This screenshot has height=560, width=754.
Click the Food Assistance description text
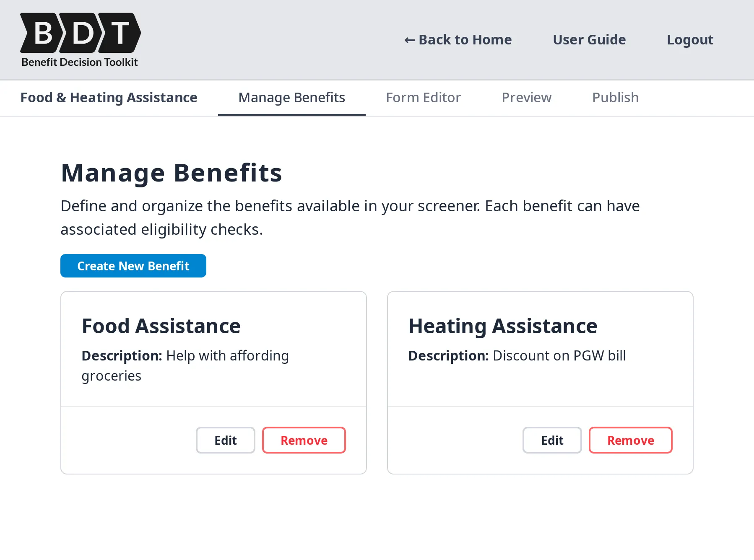pos(185,365)
